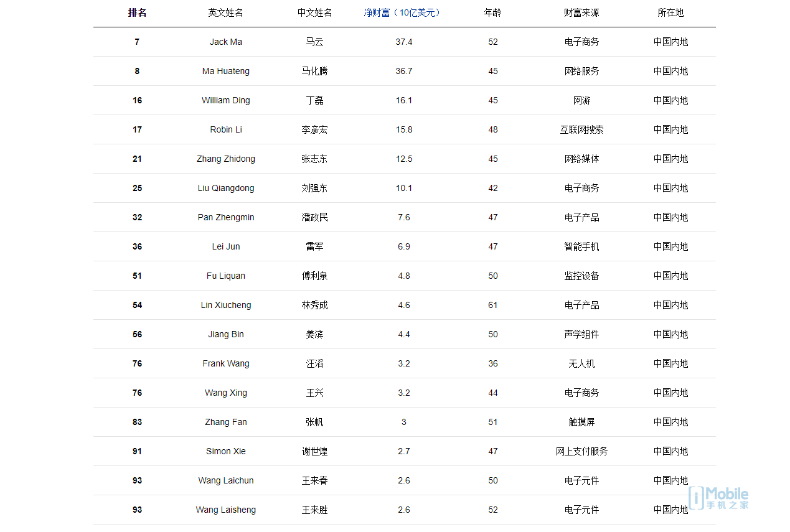Select the name Jiang Bin
790x532 pixels.
pyautogui.click(x=226, y=334)
